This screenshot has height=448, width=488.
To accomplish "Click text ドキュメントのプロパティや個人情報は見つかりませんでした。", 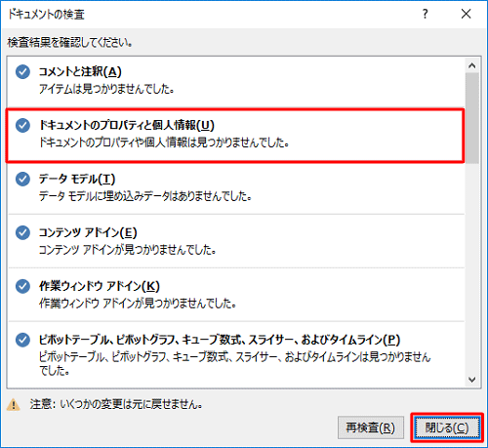I will tap(164, 143).
